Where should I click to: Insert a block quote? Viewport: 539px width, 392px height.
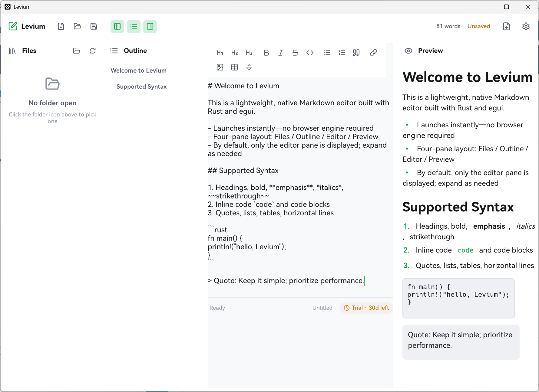click(x=356, y=53)
